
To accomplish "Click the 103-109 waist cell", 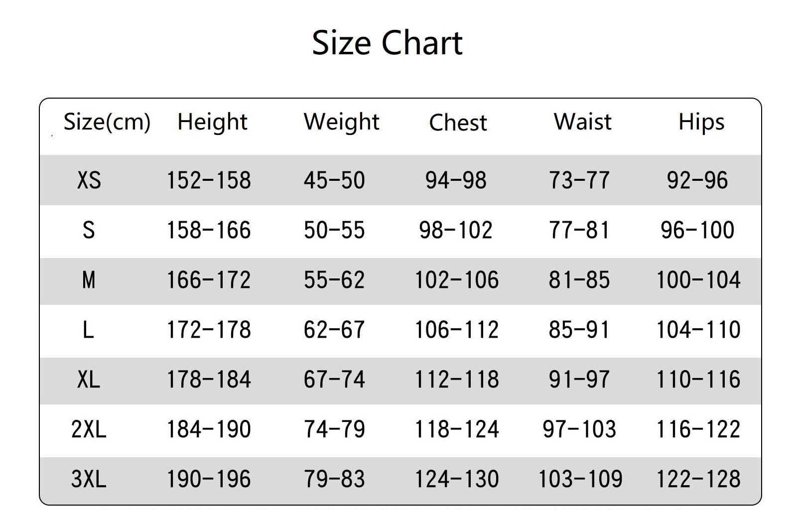I will tap(580, 479).
